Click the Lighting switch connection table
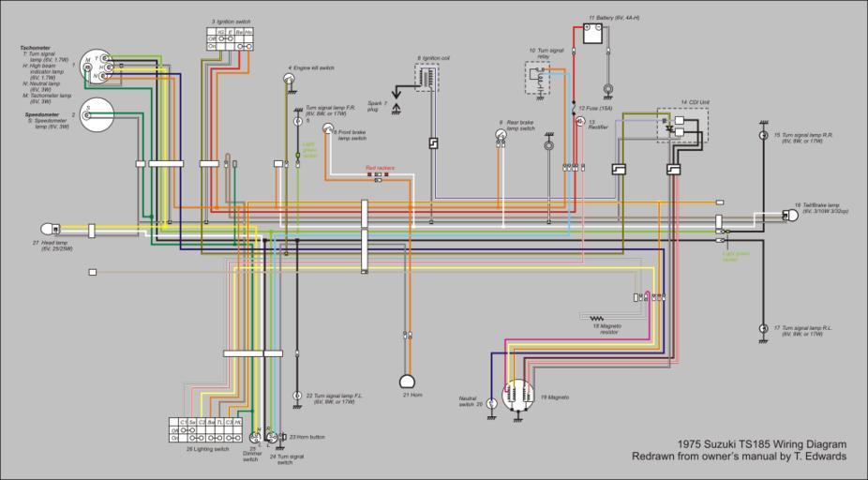This screenshot has height=480, width=868. click(x=206, y=429)
